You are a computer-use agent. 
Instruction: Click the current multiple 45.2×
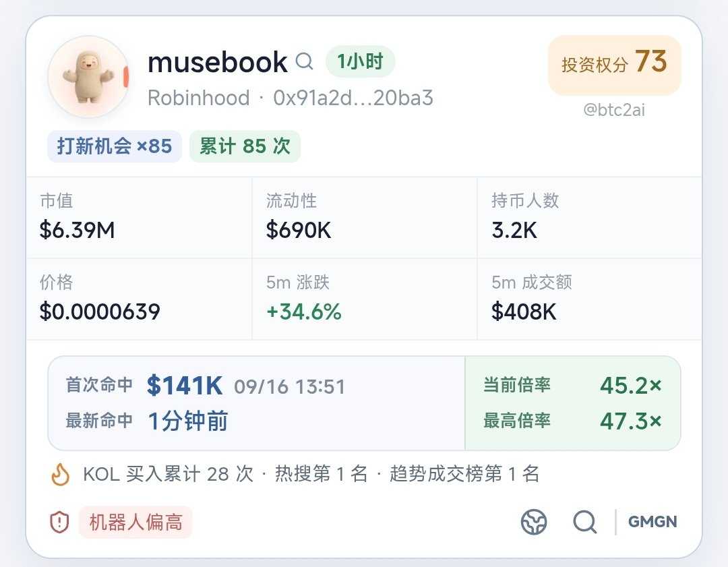pos(631,385)
